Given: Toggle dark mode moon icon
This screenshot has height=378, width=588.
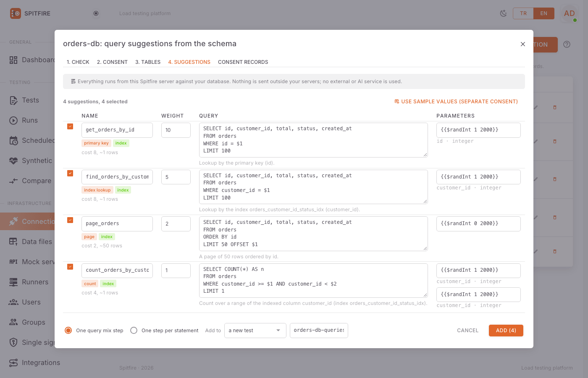Looking at the screenshot, I should [503, 13].
